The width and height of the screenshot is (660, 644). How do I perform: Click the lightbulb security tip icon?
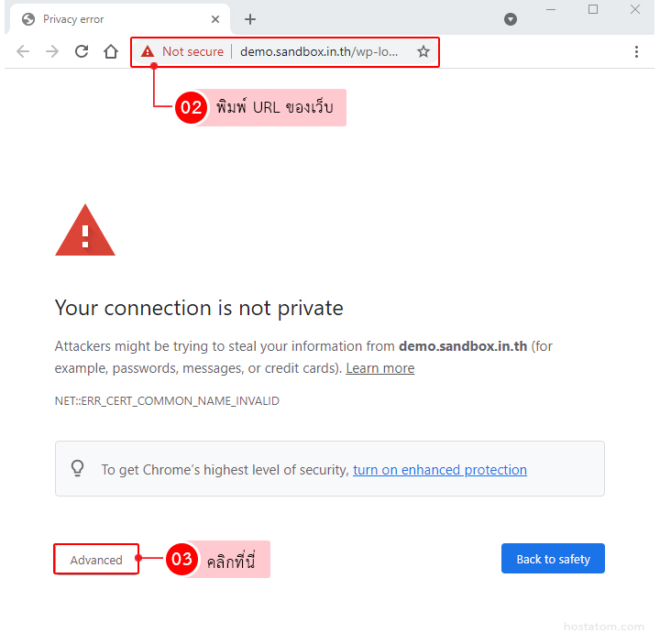78,468
